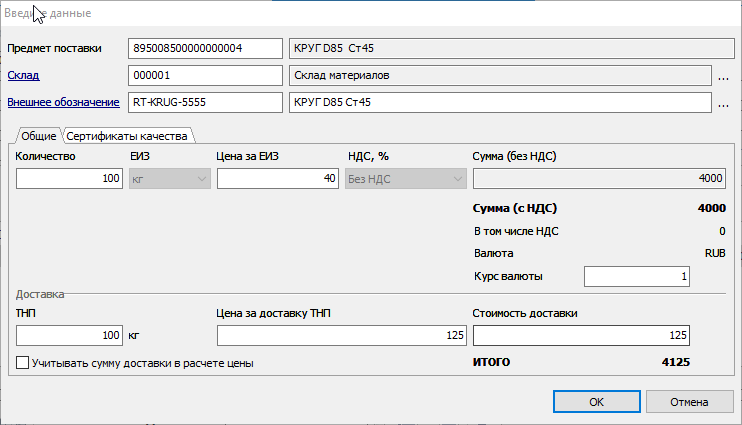
Task: Click the Количество input field
Action: point(70,179)
